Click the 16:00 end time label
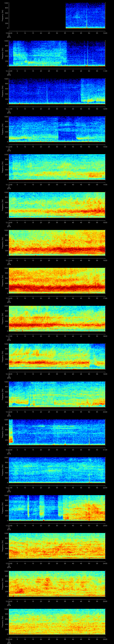The height and width of the screenshot is (644, 114). 105,260
